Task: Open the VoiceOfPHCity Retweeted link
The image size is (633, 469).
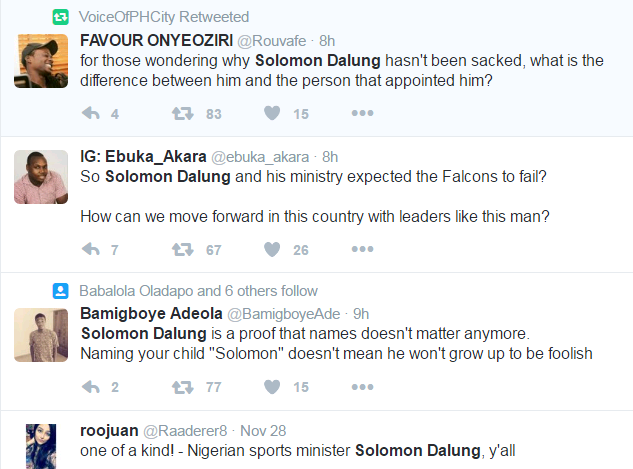Action: point(164,17)
